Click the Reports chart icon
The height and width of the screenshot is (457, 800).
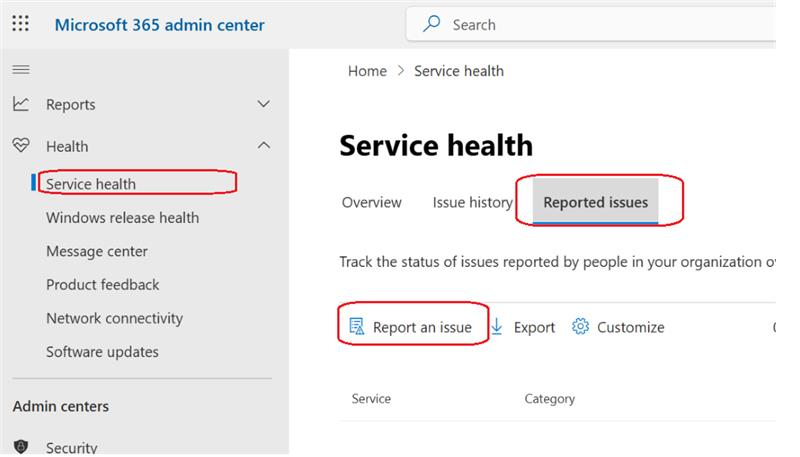click(21, 104)
